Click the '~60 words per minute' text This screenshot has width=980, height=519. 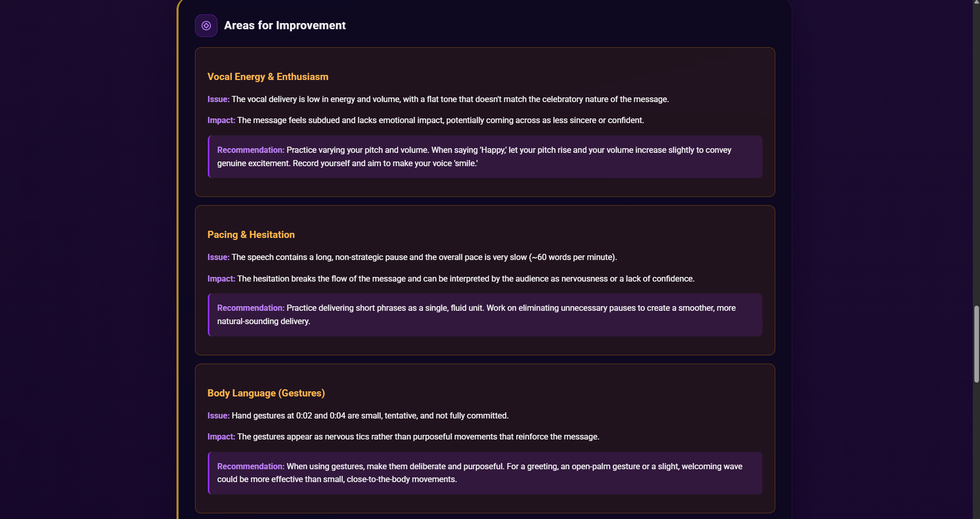tap(573, 257)
